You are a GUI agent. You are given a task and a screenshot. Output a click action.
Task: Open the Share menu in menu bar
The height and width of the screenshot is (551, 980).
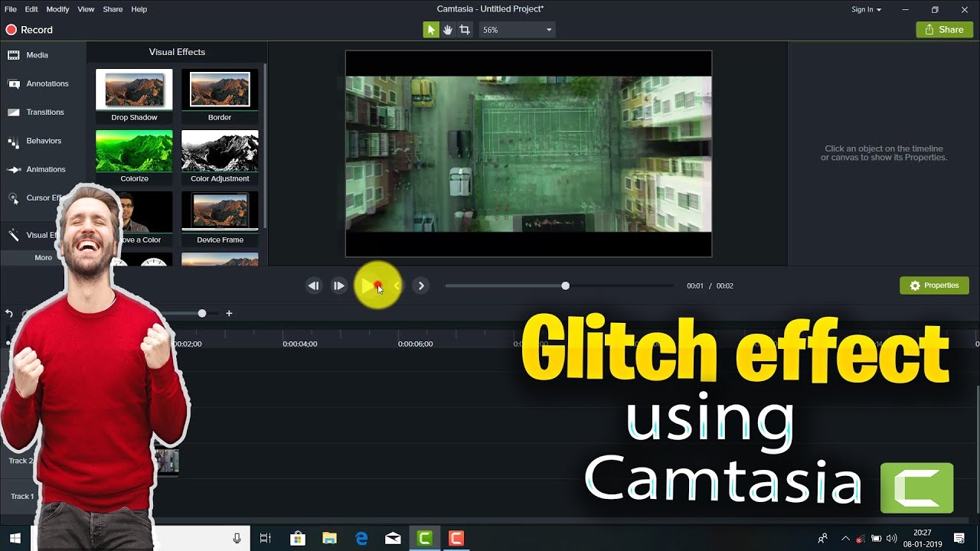point(113,9)
